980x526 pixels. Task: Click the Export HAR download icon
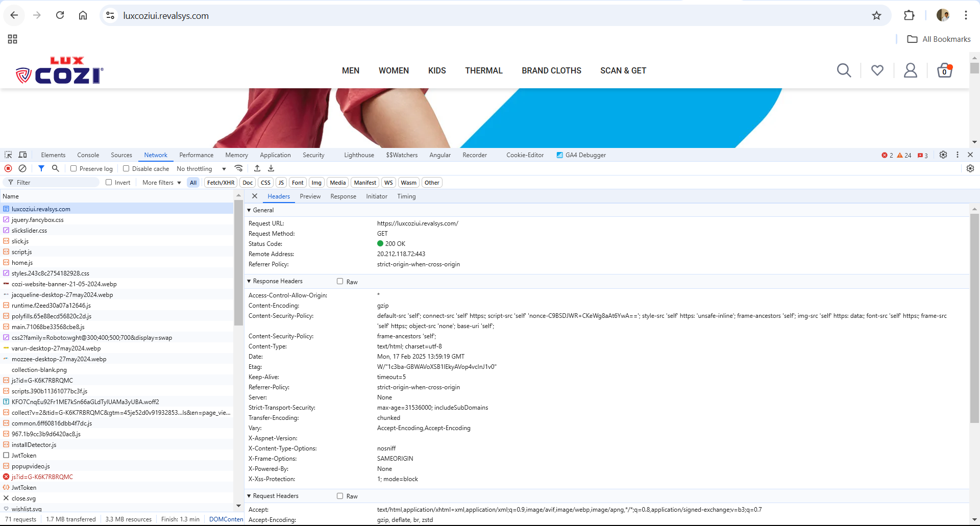[x=271, y=168]
